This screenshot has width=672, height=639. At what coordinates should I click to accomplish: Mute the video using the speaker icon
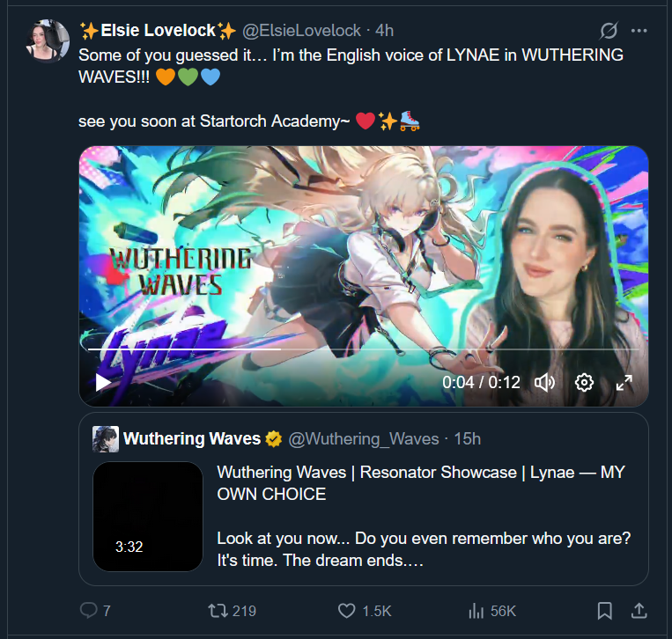pyautogui.click(x=544, y=382)
